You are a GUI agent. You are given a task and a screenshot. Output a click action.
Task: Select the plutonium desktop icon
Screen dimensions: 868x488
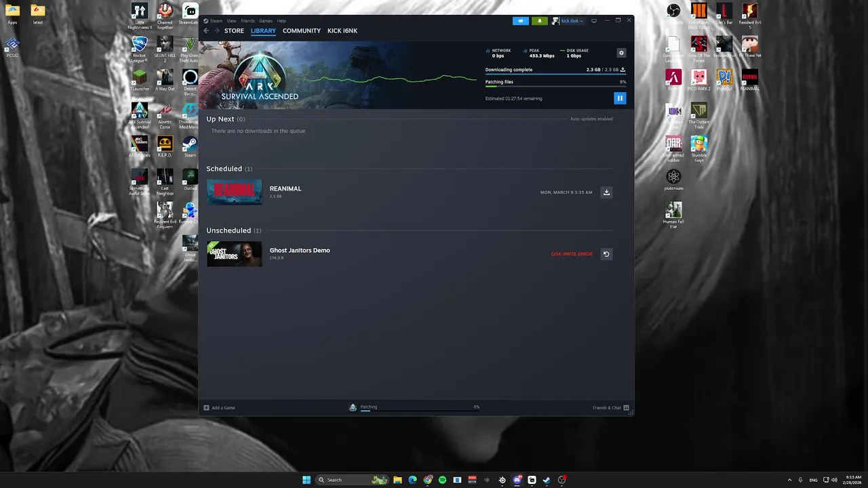(673, 180)
